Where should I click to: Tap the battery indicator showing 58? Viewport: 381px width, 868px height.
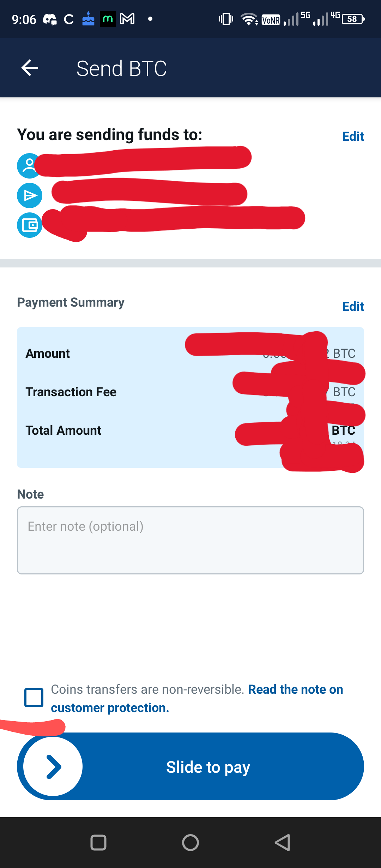tap(353, 19)
